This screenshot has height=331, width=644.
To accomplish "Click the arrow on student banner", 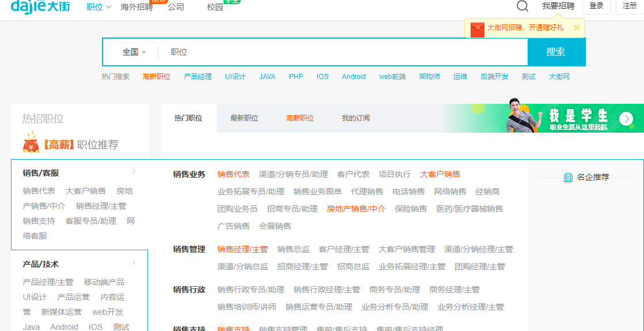I will coord(626,119).
